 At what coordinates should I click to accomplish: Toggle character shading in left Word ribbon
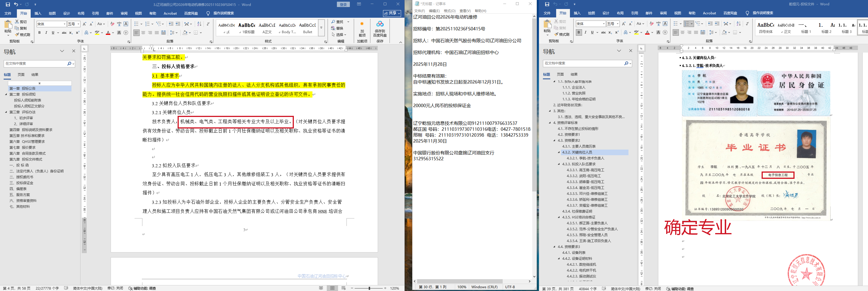click(119, 33)
